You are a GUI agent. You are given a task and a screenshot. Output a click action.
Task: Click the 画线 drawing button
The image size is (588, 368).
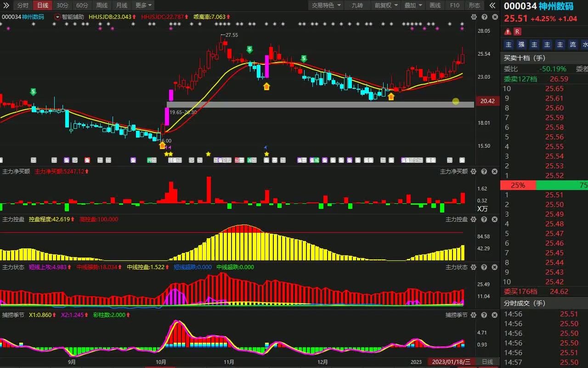(x=435, y=6)
